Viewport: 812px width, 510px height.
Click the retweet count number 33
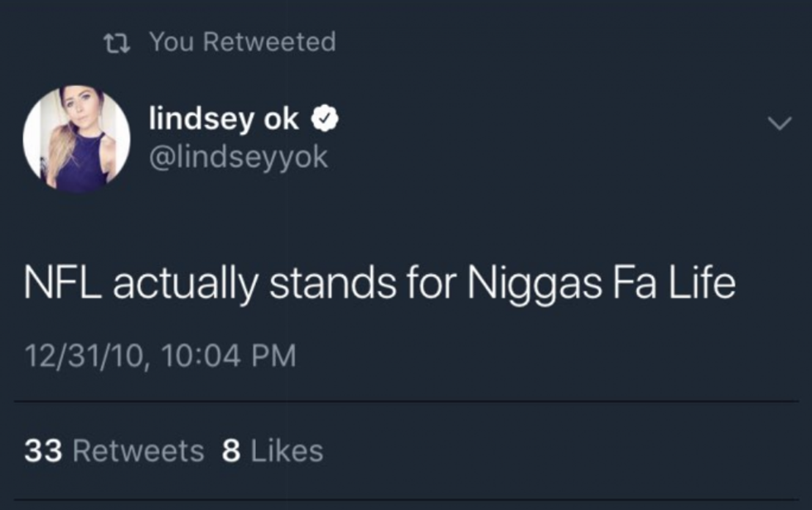click(44, 451)
